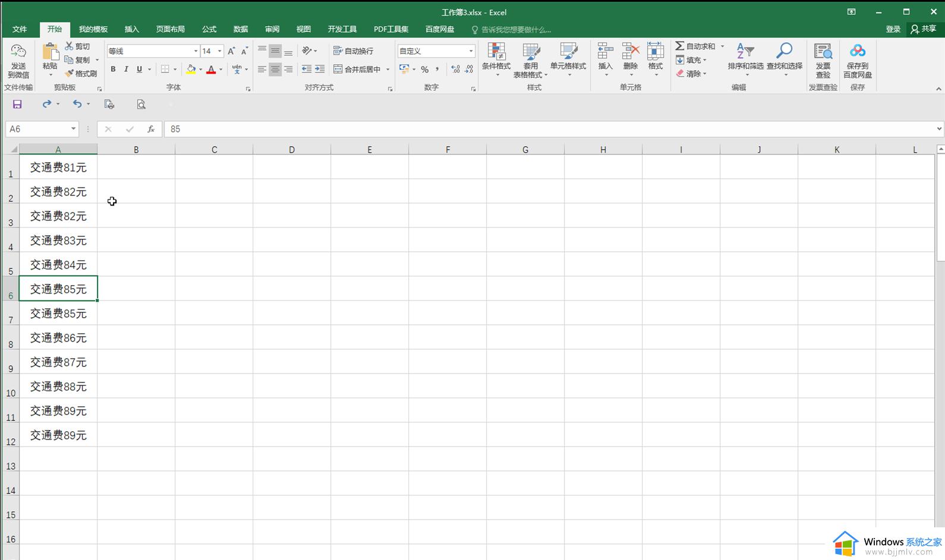This screenshot has width=945, height=560.
Task: Click Save to Baidu Netdisk icon
Action: [858, 52]
